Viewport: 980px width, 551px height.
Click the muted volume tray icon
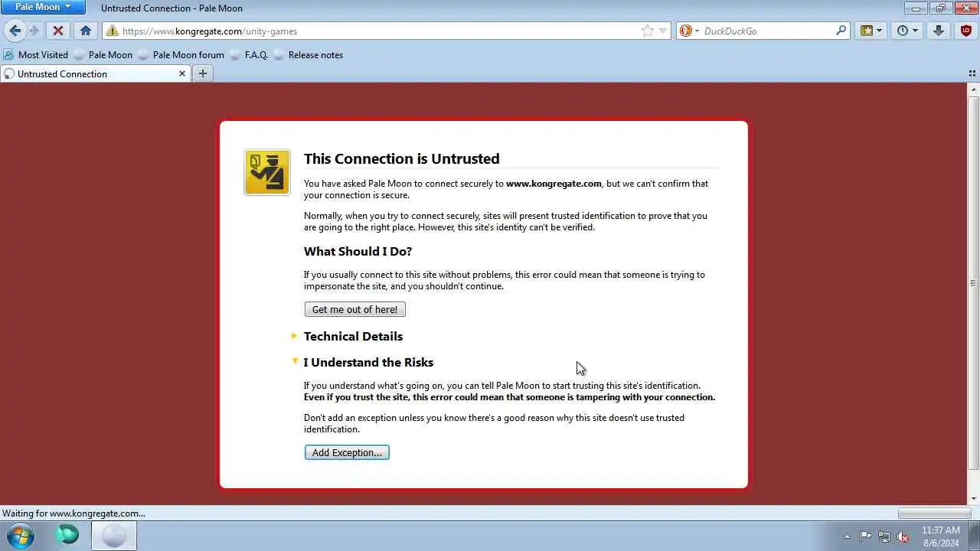903,536
